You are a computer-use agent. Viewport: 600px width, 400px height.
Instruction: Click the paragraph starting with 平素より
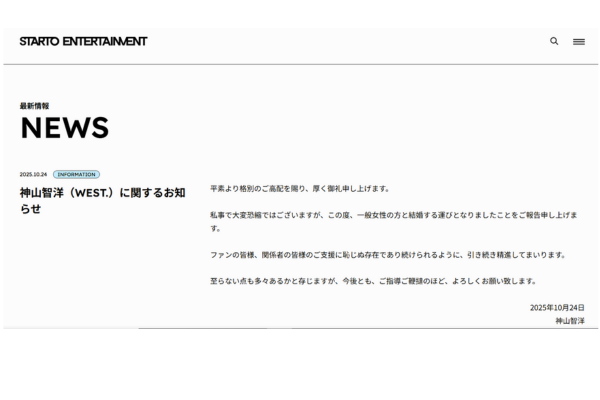pos(300,188)
